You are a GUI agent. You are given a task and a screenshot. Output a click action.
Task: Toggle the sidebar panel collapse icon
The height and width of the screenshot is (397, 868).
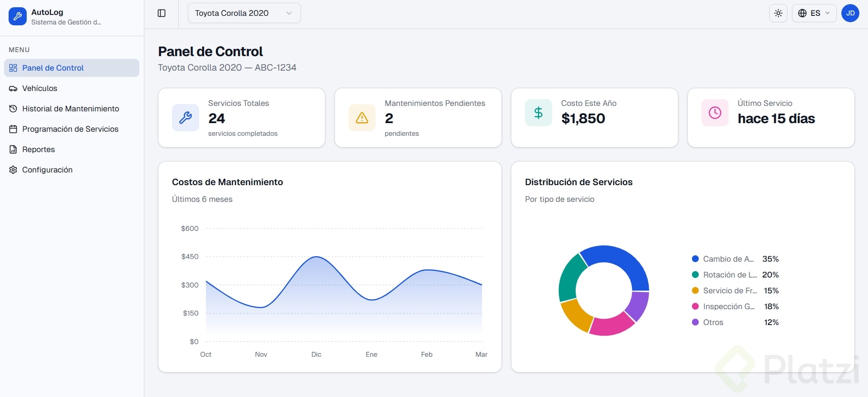tap(162, 13)
